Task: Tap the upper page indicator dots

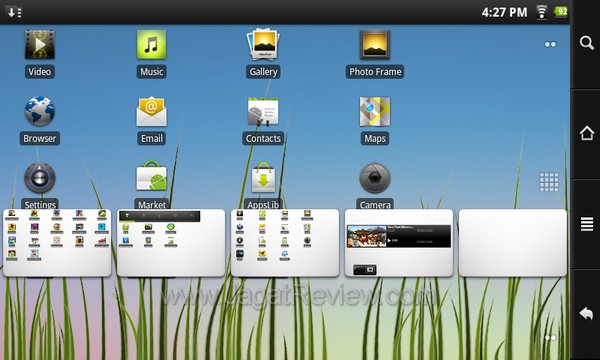Action: [550, 44]
